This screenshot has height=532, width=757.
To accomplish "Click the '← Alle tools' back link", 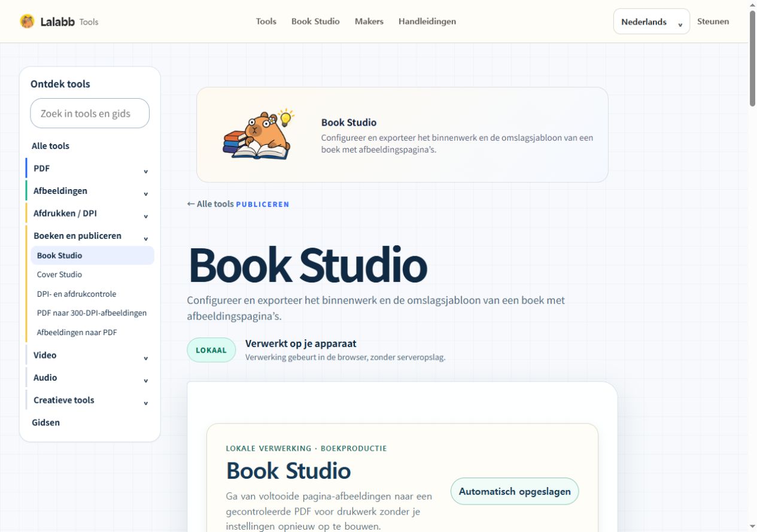I will (210, 204).
